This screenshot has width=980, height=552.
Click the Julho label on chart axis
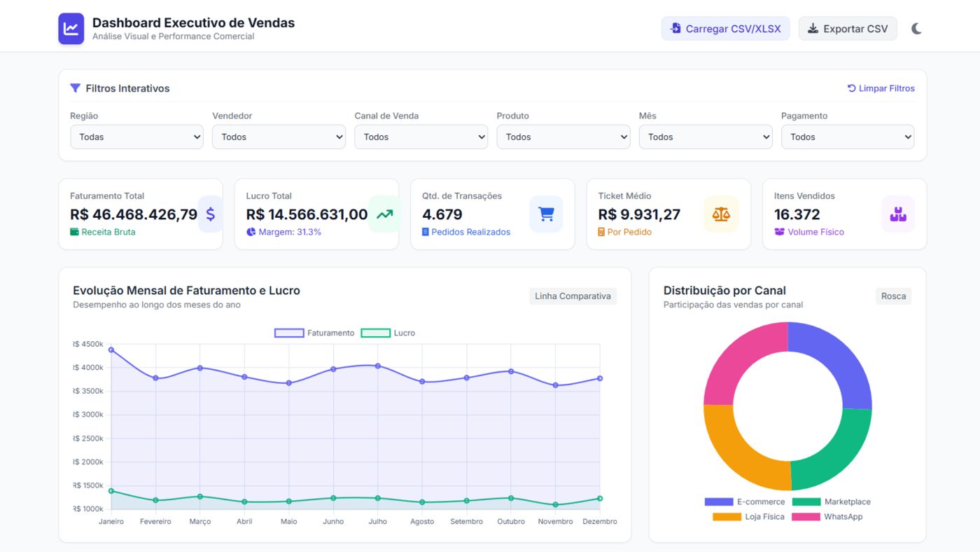(377, 521)
